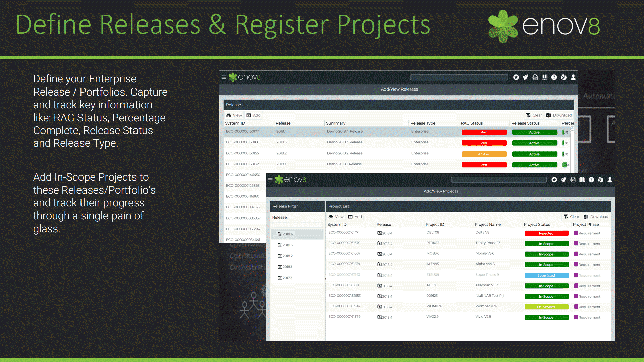Open hamburger menu in Add/View Projects window

point(270,180)
